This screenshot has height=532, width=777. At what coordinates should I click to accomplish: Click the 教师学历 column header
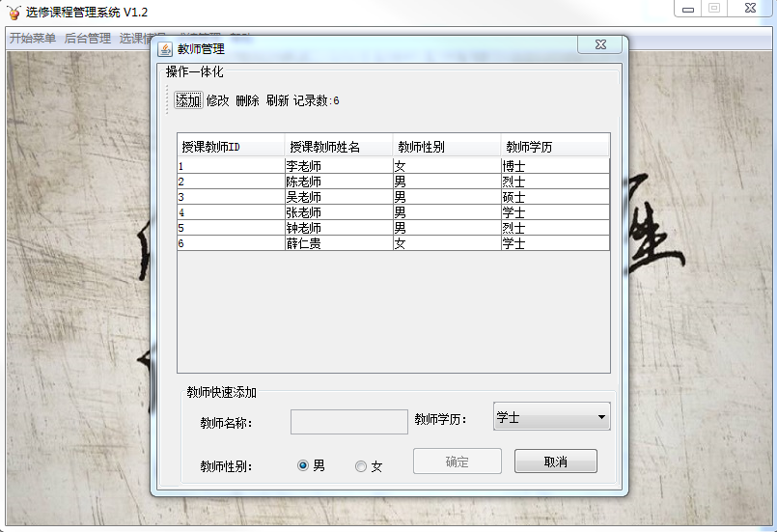(x=555, y=147)
